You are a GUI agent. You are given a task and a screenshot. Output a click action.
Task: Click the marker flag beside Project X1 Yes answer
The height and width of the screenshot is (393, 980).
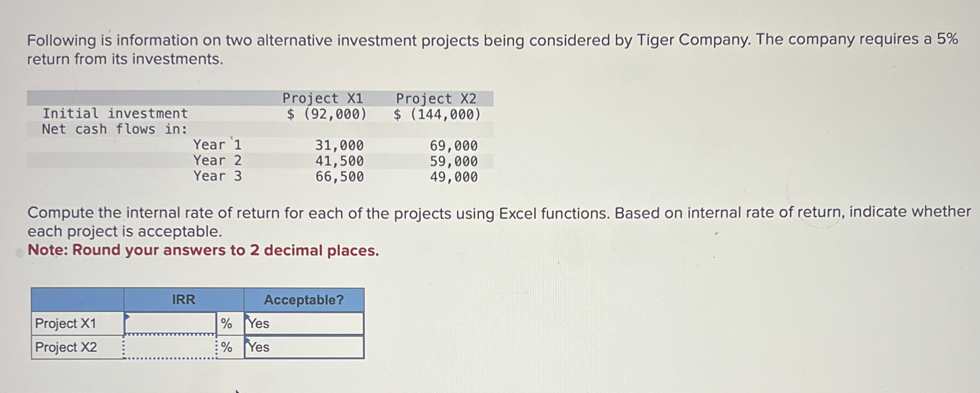click(248, 316)
